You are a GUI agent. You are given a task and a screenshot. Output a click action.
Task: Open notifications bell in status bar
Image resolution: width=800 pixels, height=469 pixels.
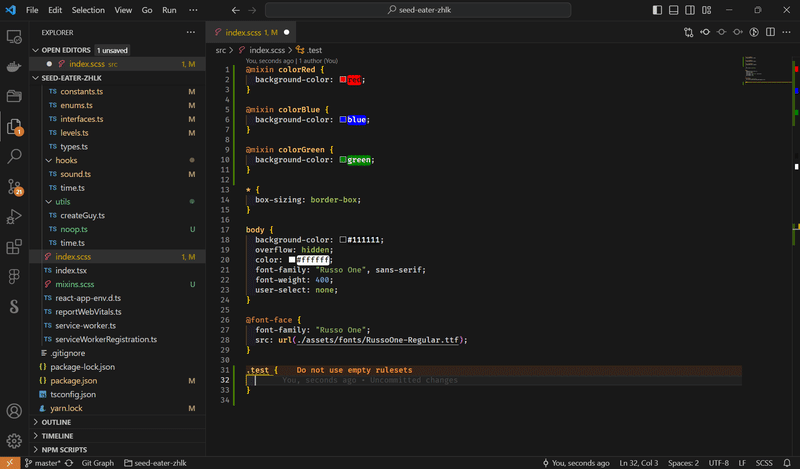[x=787, y=463]
